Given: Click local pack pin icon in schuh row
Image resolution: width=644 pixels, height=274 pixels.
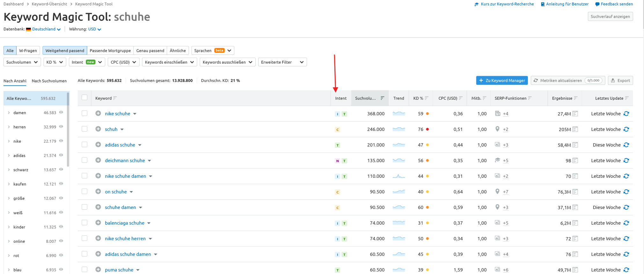Looking at the screenshot, I should [497, 129].
